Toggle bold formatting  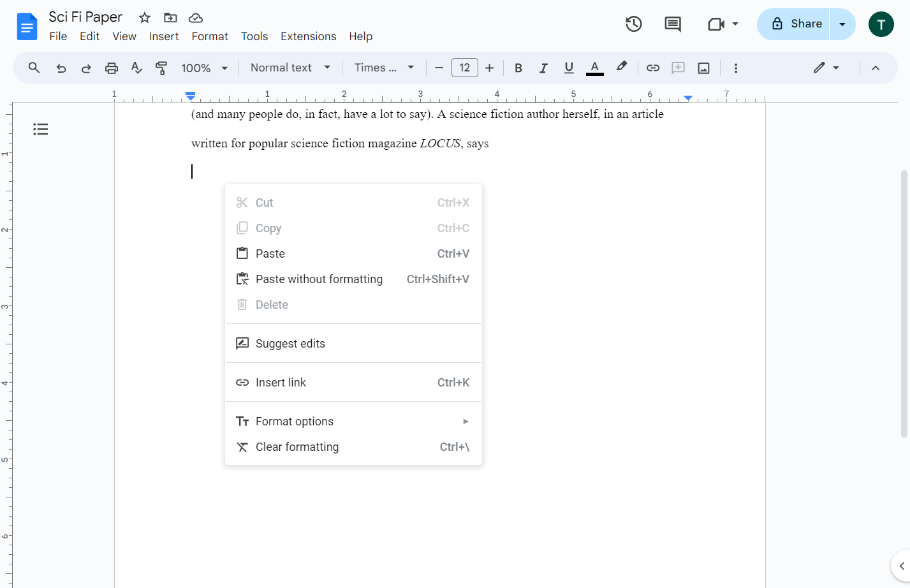coord(518,68)
